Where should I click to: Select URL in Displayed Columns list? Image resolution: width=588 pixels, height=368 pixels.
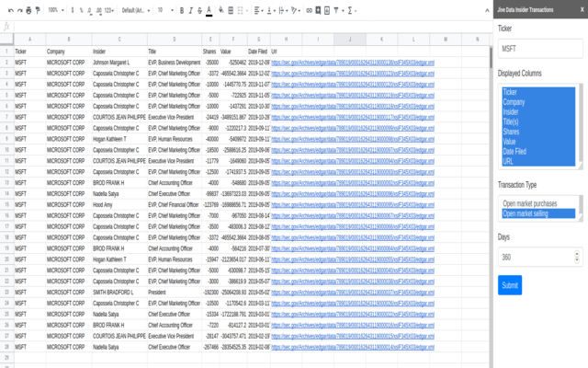coord(538,162)
